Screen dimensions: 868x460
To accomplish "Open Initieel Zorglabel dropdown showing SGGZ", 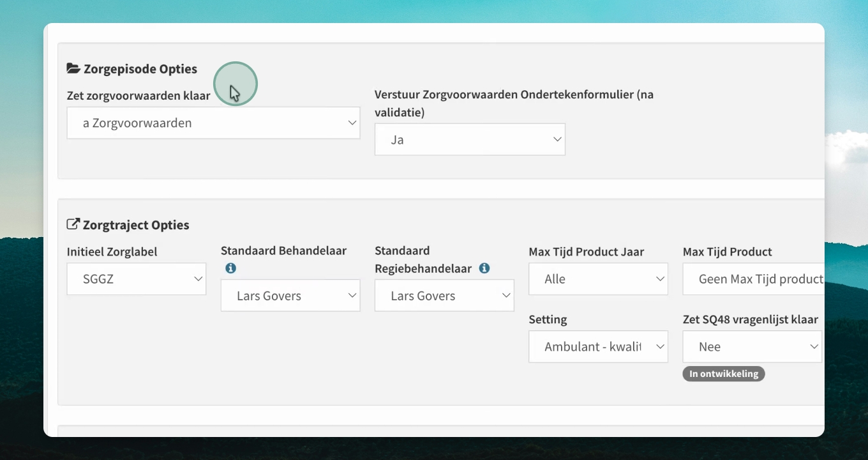I will (x=137, y=279).
